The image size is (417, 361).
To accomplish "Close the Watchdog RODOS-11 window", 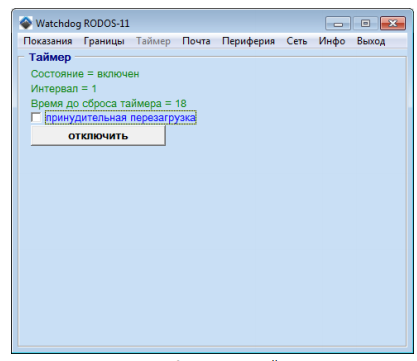I will pyautogui.click(x=393, y=23).
